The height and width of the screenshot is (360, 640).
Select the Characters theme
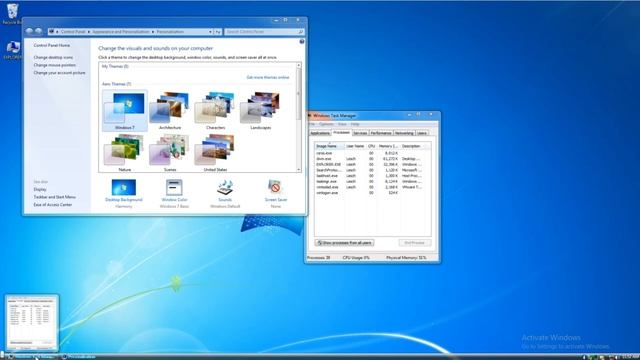point(216,111)
